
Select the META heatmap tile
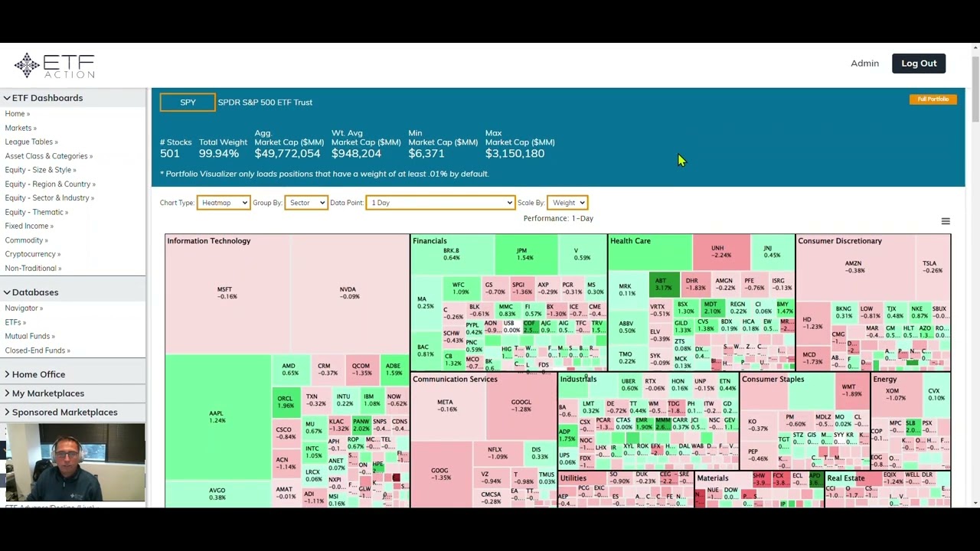click(447, 406)
